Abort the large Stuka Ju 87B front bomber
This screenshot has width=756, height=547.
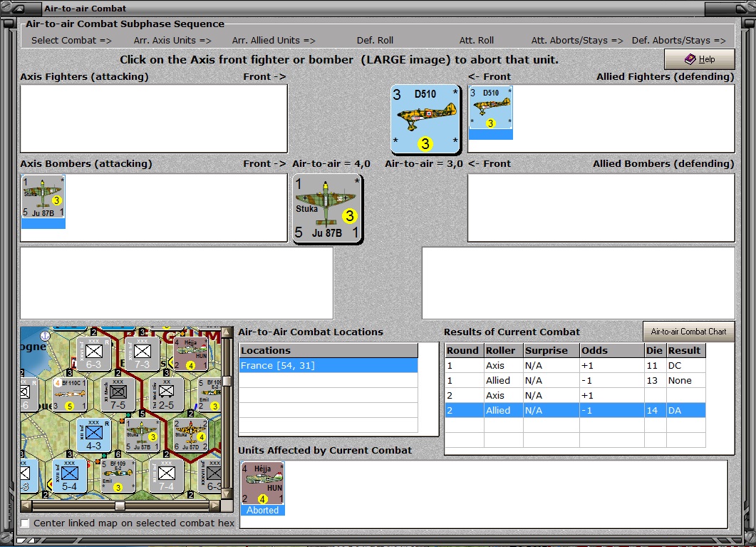click(328, 209)
